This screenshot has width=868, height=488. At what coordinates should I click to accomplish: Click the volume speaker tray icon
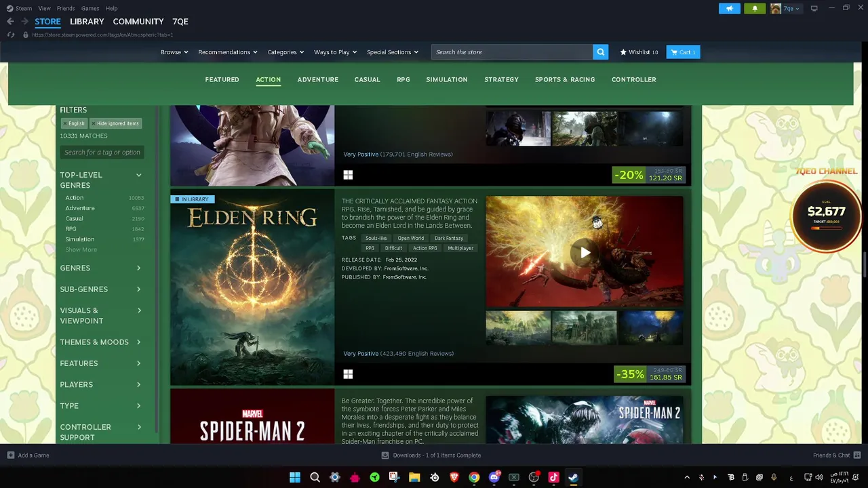click(x=819, y=477)
